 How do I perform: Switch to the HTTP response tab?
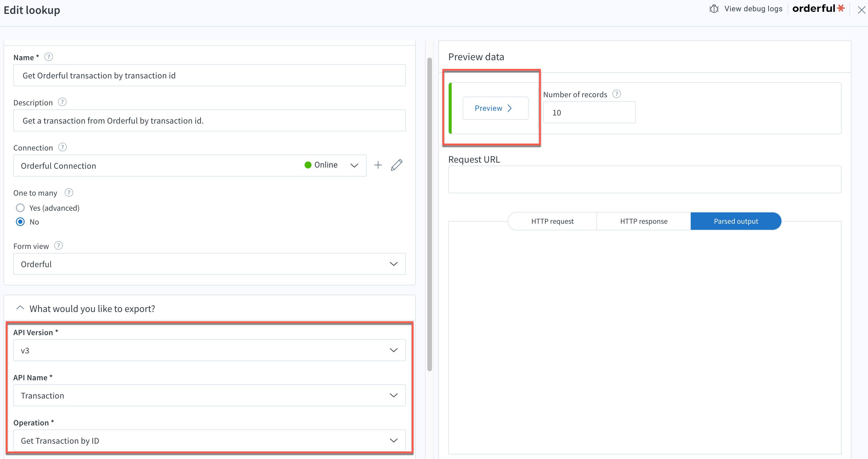(x=644, y=221)
